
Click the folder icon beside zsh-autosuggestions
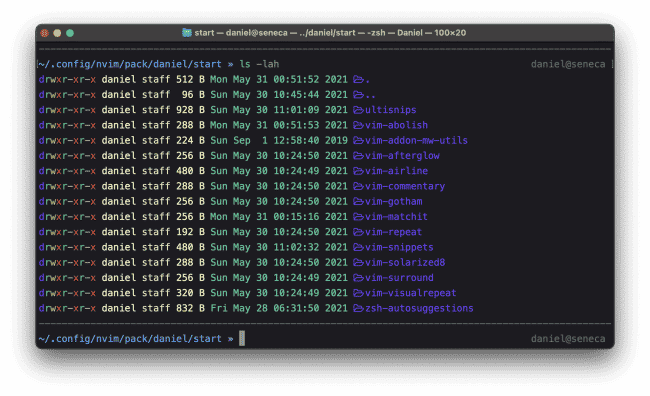[x=358, y=309]
